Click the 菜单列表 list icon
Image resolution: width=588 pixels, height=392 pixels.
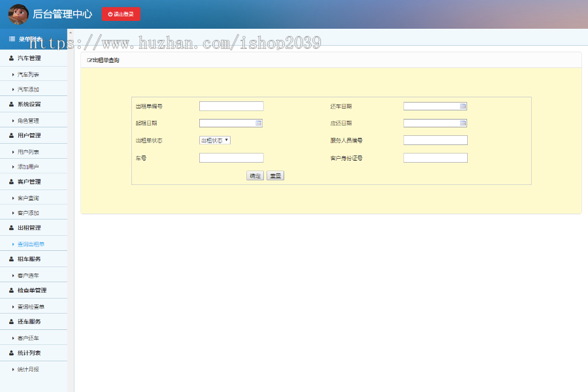click(x=12, y=39)
